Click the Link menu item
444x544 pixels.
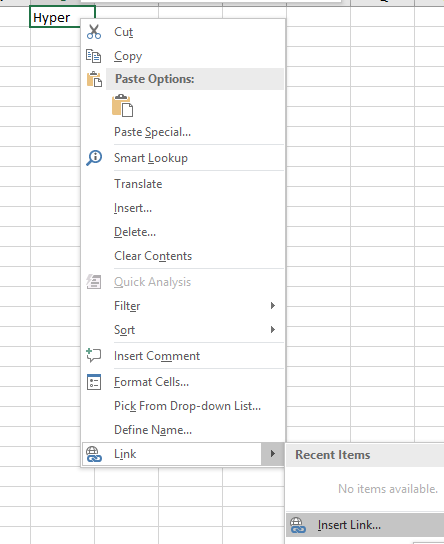point(172,454)
